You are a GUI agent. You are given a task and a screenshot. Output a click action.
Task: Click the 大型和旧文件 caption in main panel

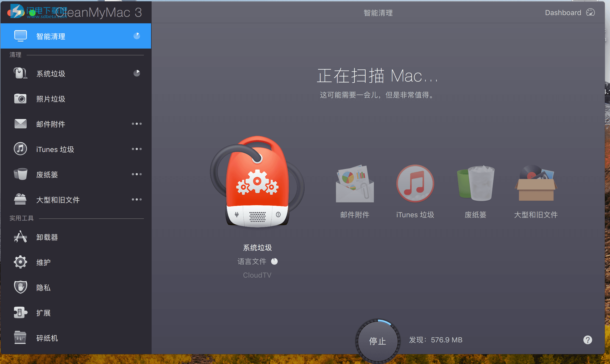(x=536, y=215)
